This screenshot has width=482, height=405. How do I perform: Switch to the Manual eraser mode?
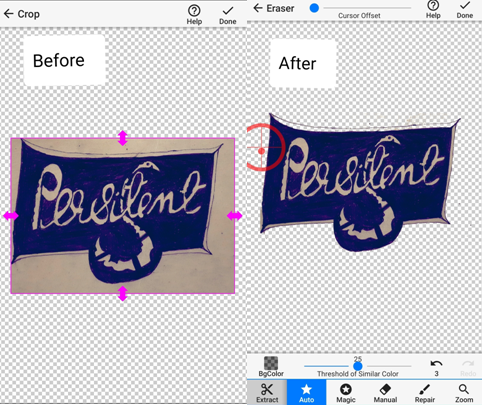coord(385,392)
